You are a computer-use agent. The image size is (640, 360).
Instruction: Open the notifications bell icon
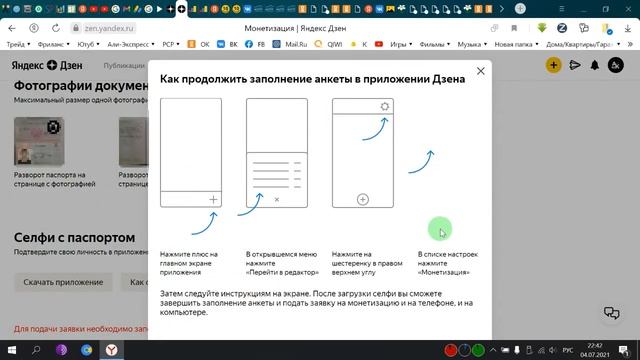[595, 65]
